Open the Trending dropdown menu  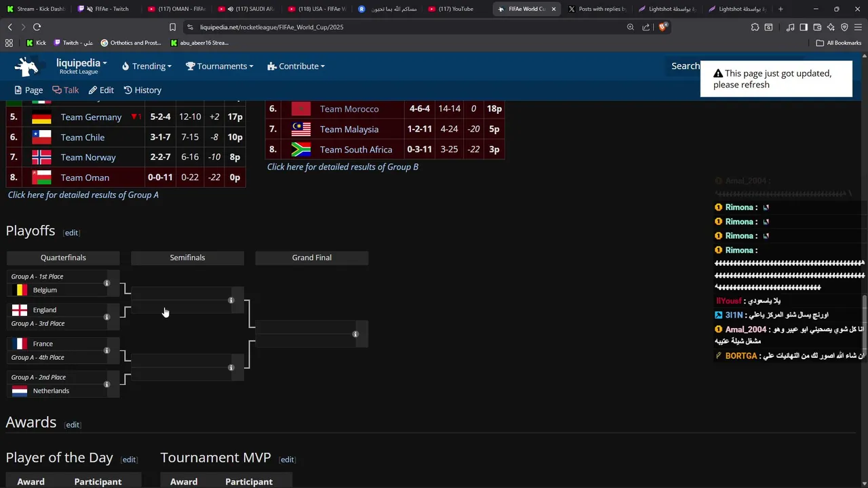pyautogui.click(x=146, y=66)
